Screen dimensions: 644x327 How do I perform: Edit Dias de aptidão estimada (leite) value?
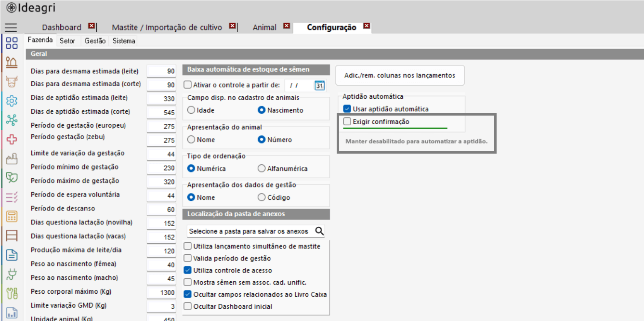pyautogui.click(x=161, y=98)
